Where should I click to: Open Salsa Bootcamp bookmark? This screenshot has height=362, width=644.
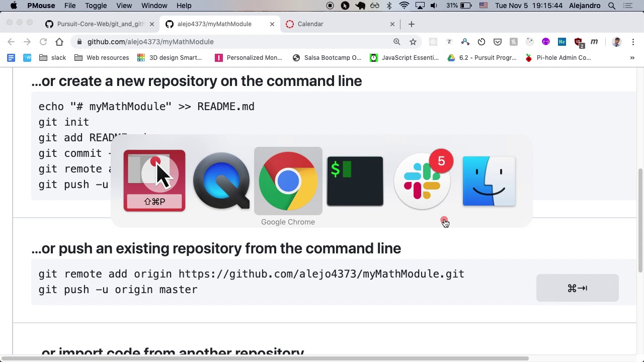(x=327, y=58)
